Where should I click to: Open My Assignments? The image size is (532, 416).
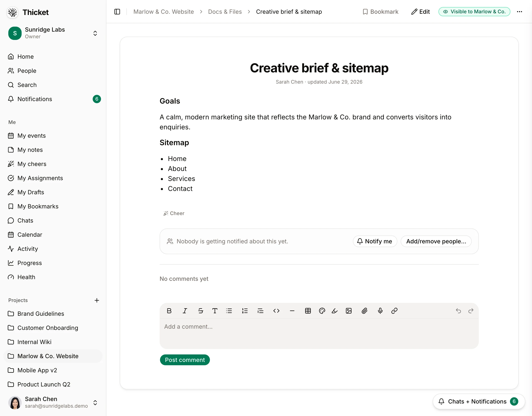(x=53, y=178)
